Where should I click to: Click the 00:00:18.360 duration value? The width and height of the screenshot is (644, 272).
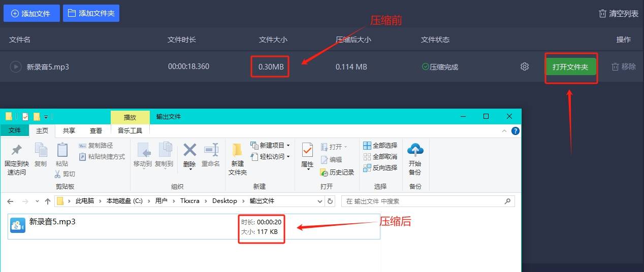pyautogui.click(x=188, y=66)
